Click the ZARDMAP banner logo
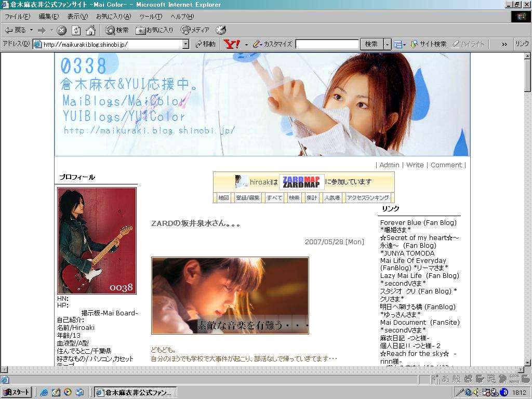Image resolution: width=532 pixels, height=399 pixels. pyautogui.click(x=301, y=182)
